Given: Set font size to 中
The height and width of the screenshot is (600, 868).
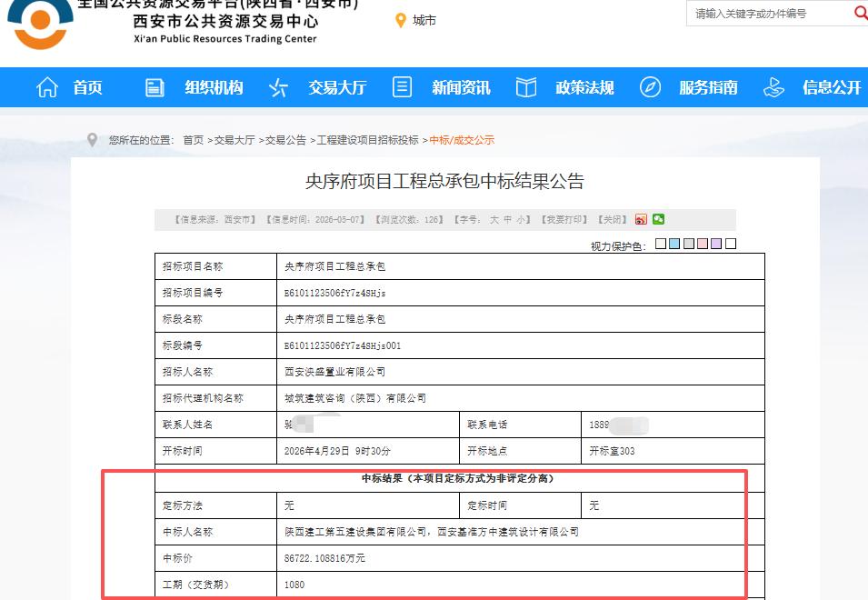Looking at the screenshot, I should tap(508, 220).
